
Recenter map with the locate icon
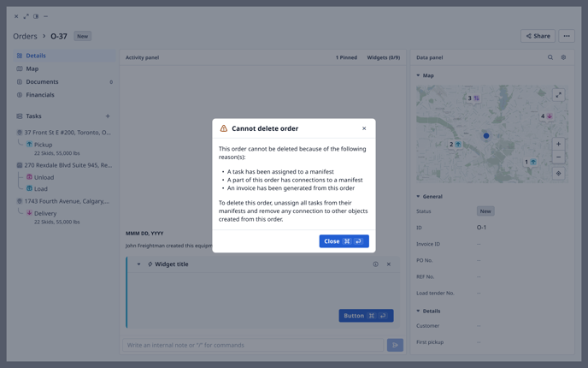[x=558, y=173]
